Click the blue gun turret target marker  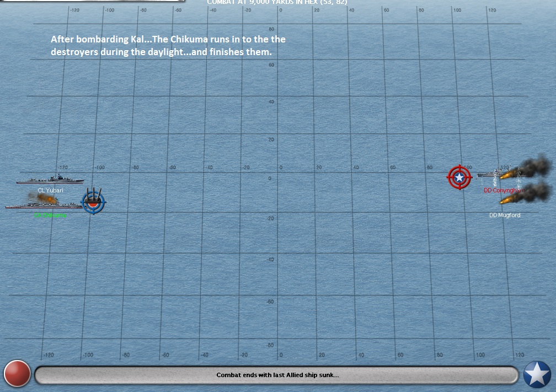(x=93, y=201)
